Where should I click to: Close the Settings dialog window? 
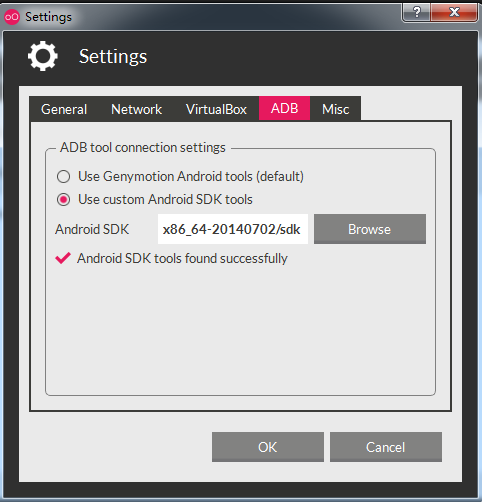click(454, 12)
